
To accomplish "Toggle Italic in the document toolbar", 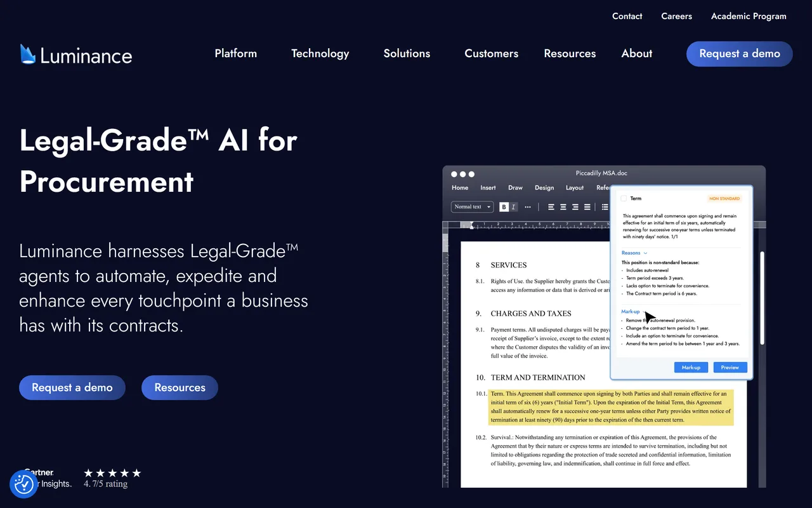I will (x=513, y=206).
